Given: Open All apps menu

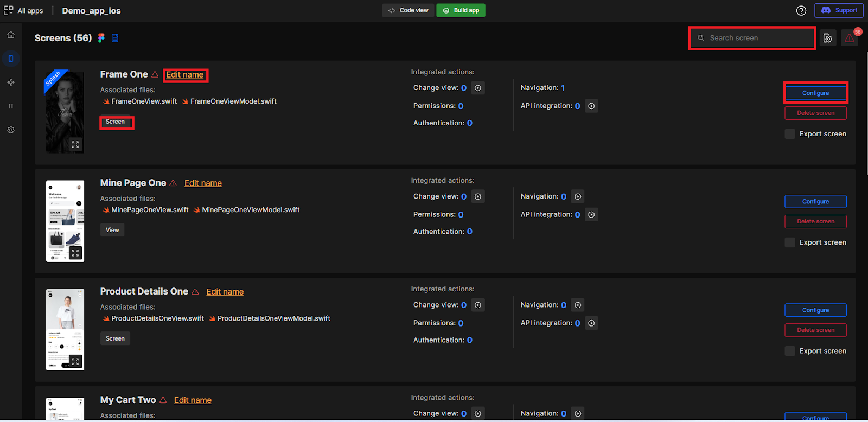Looking at the screenshot, I should (24, 11).
